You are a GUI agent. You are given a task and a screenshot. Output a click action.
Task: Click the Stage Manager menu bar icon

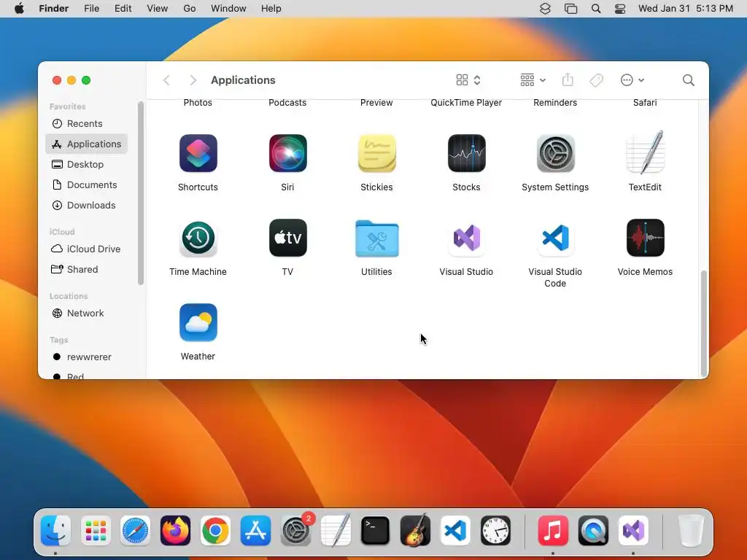point(570,9)
